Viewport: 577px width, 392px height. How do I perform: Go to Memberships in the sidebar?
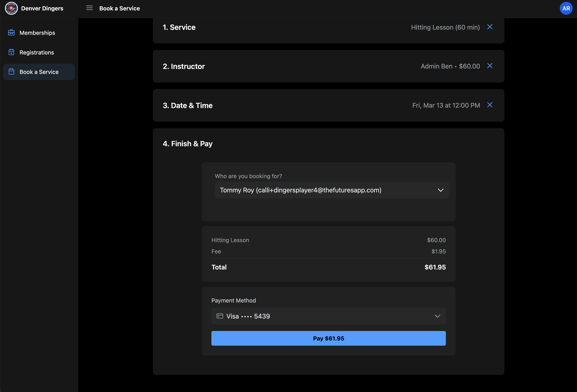pos(37,33)
